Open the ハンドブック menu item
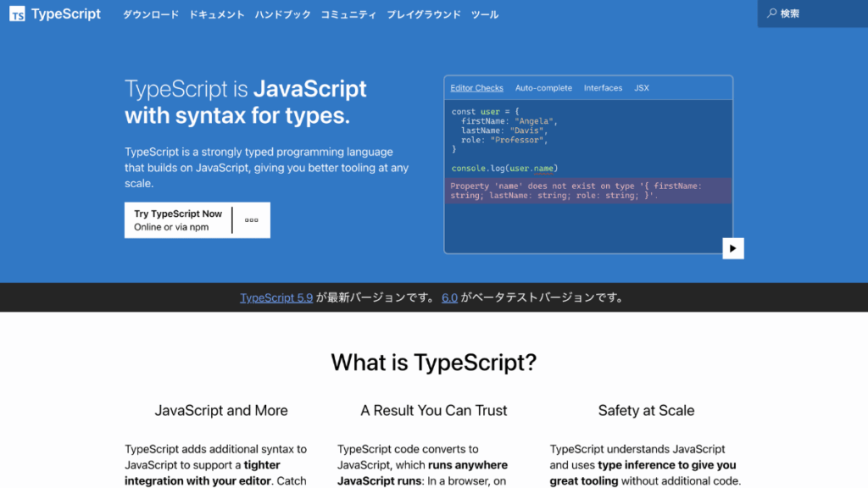The height and width of the screenshot is (488, 868). pos(282,14)
